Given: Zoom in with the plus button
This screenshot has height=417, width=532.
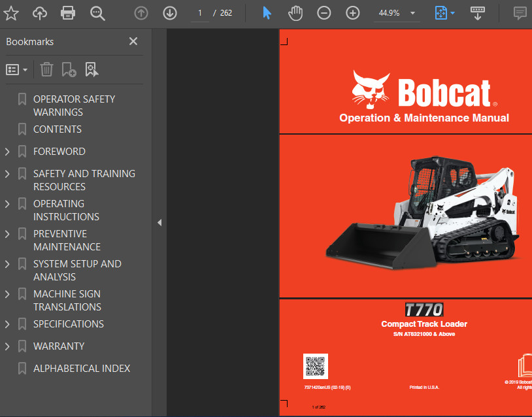Looking at the screenshot, I should 352,13.
